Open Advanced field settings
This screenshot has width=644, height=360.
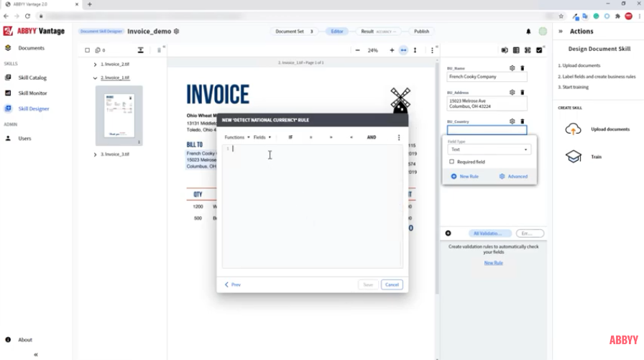coord(513,176)
